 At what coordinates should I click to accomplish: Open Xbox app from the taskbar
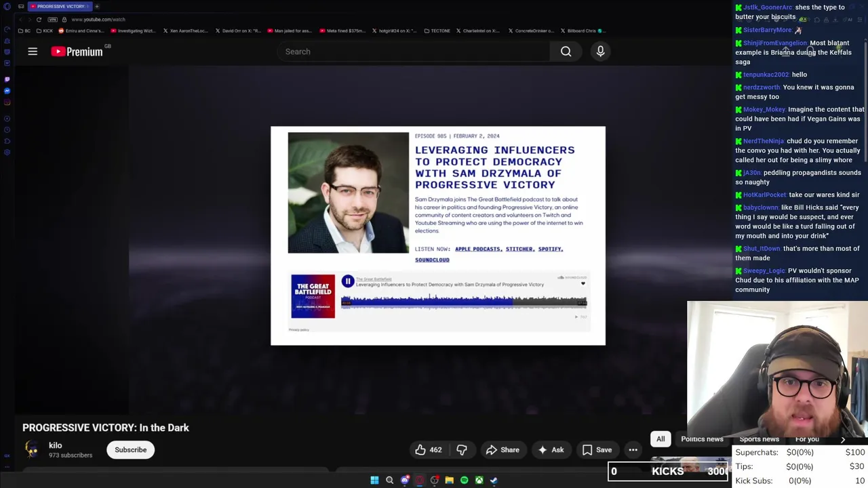coord(479,481)
